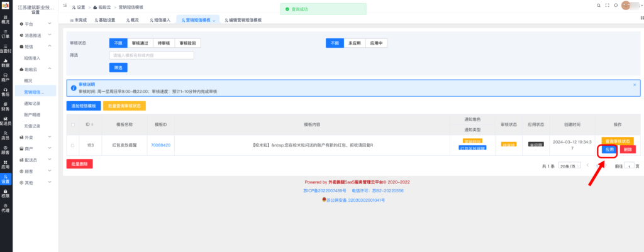The height and width of the screenshot is (252, 644).
Task: Switch to the 短信接入 tab
Action: pos(160,19)
